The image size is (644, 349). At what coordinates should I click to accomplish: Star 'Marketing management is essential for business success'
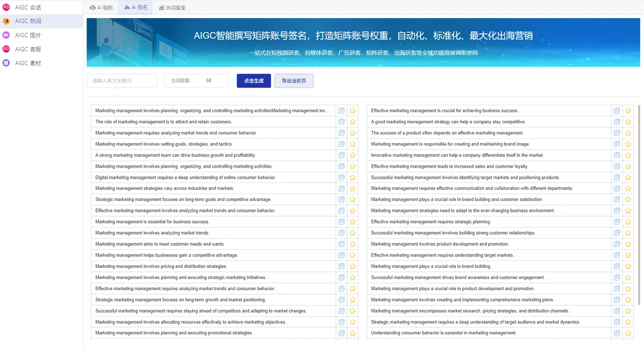353,222
